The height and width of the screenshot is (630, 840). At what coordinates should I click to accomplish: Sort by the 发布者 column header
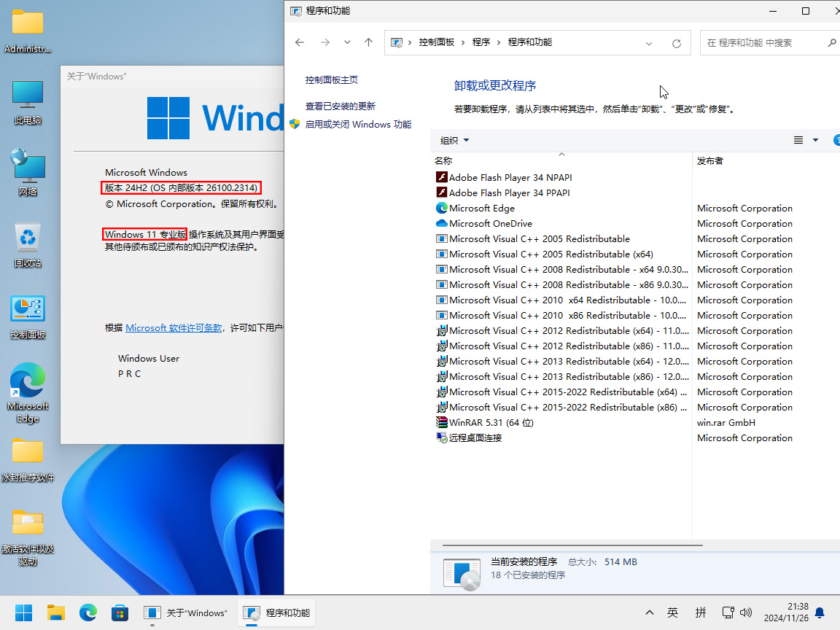[x=766, y=160]
